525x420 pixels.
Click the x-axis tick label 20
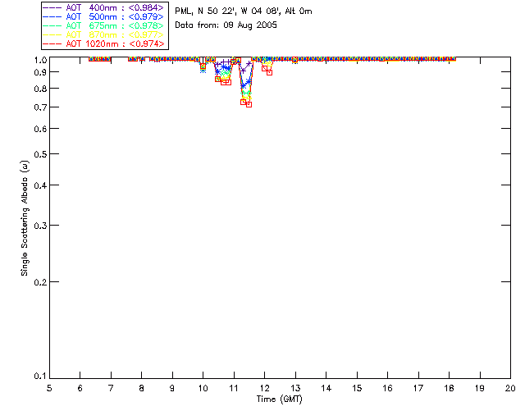click(x=510, y=388)
